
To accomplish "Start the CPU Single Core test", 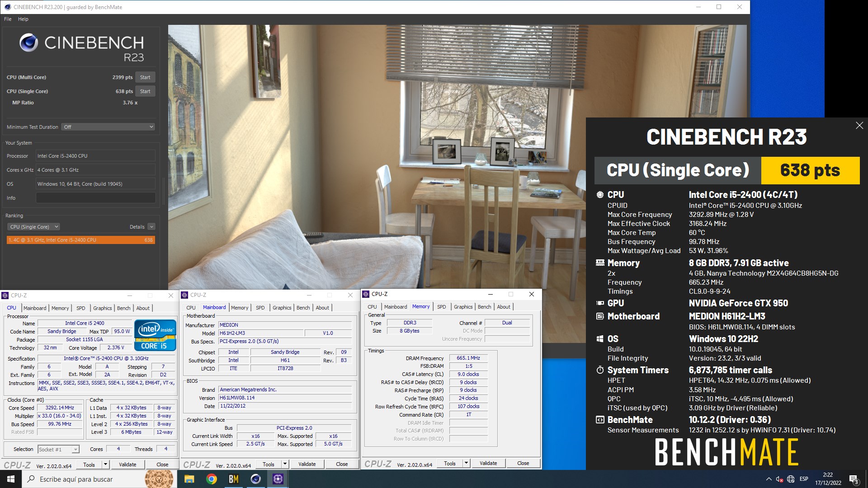I will [145, 91].
